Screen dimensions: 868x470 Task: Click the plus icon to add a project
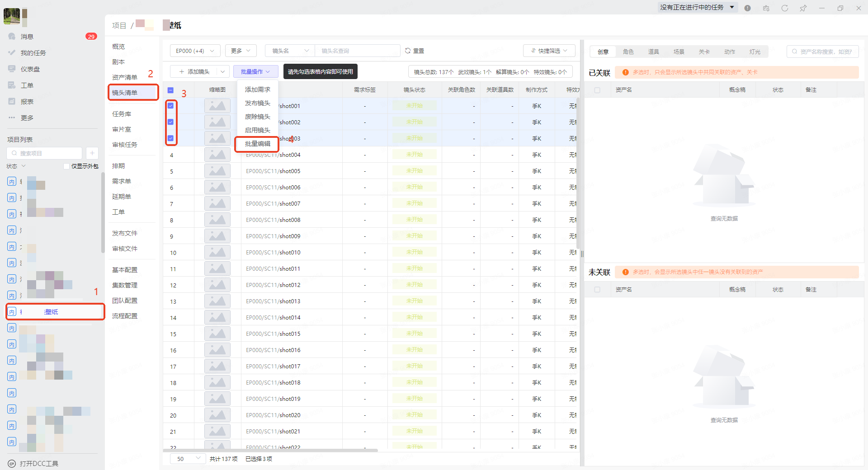pos(92,153)
